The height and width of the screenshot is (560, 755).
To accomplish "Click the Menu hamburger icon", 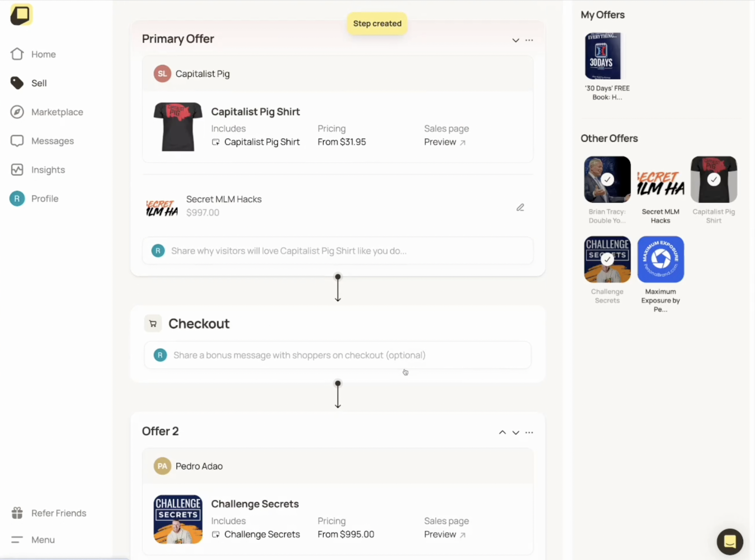I will (x=17, y=540).
